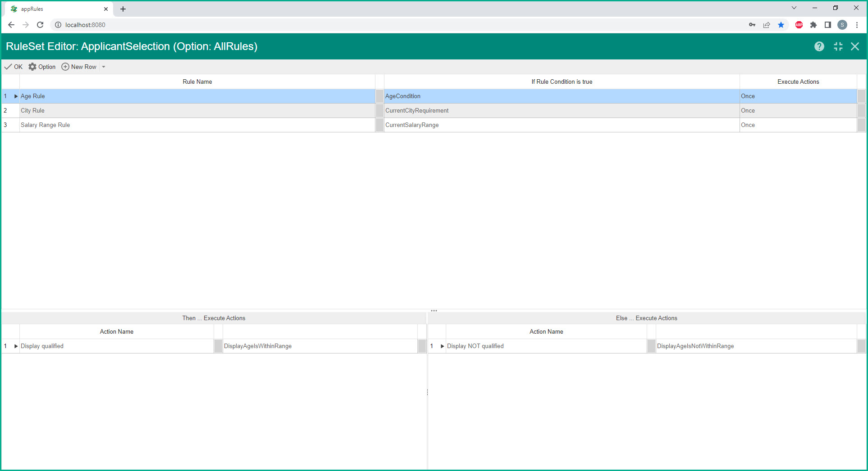Viewport: 868px width, 471px height.
Task: Click the Rule Name column header
Action: tap(197, 82)
